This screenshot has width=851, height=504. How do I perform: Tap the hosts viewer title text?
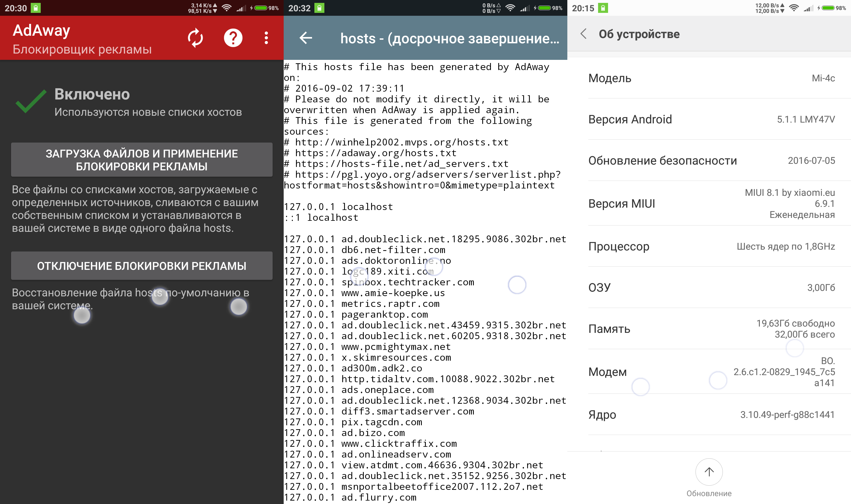pos(449,38)
